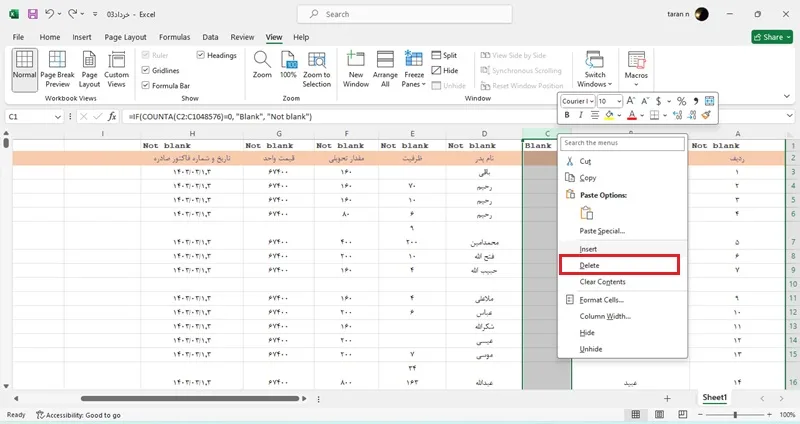The height and width of the screenshot is (424, 800).
Task: Open font size dropdown in mini toolbar
Action: click(x=619, y=101)
